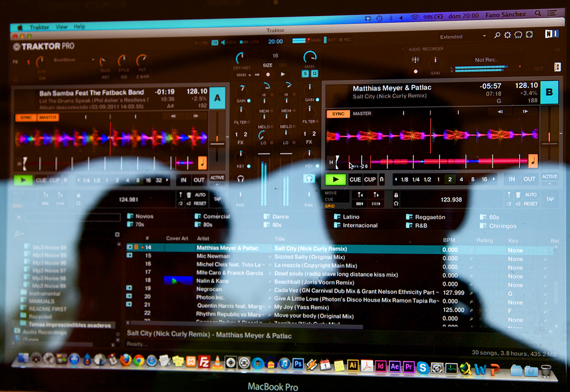Open macOS Spotlight search icon
570x392 pixels.
(538, 13)
